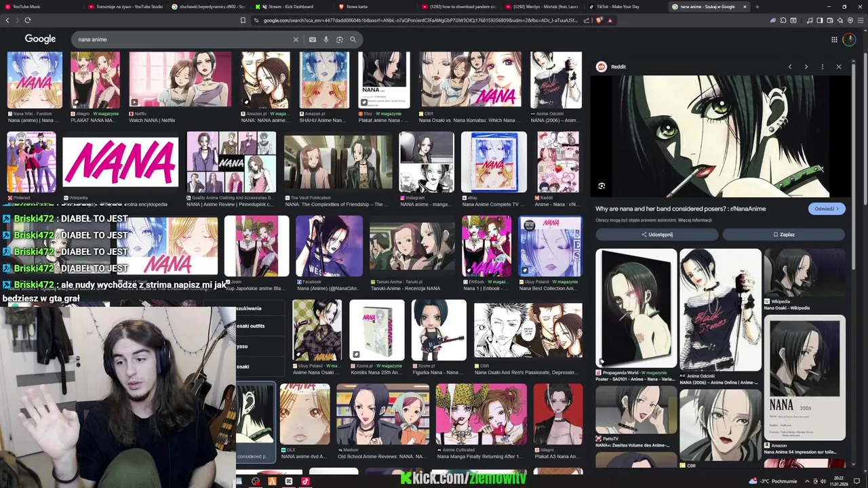The width and height of the screenshot is (868, 488).
Task: Expand the hidden system tray icons chevron
Action: (x=808, y=481)
